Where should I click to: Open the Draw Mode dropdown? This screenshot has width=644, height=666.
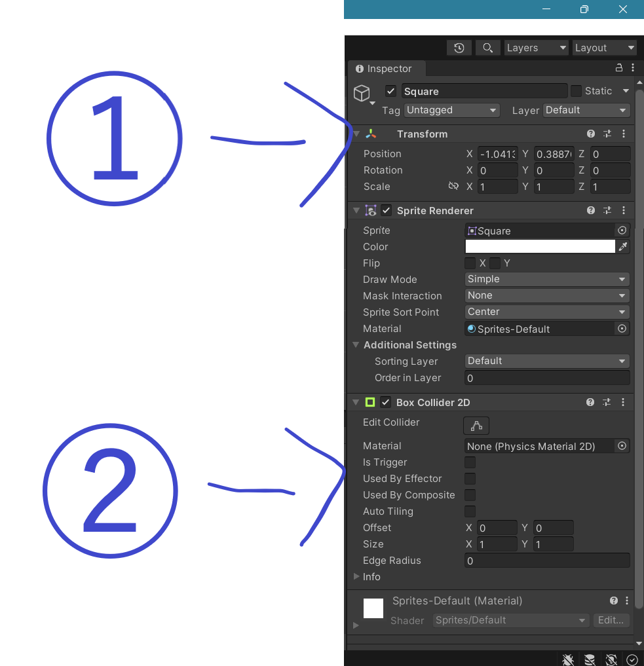(547, 279)
